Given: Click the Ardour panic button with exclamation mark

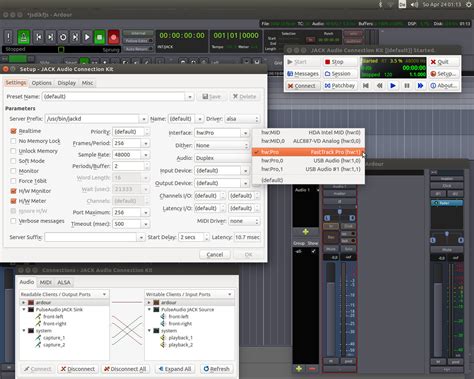Looking at the screenshot, I should coord(8,37).
